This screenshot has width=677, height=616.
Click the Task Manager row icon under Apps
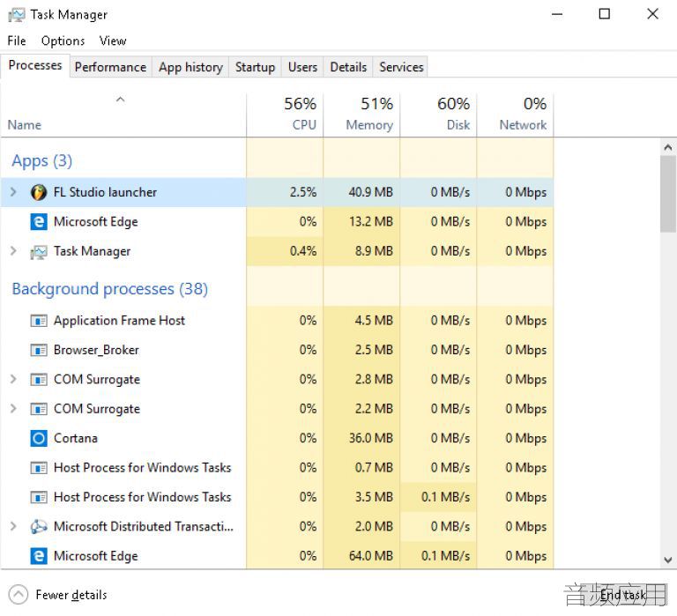39,252
